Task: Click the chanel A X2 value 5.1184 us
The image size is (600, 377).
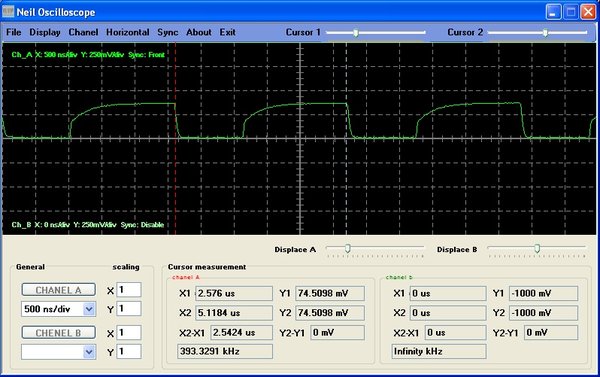Action: point(234,313)
